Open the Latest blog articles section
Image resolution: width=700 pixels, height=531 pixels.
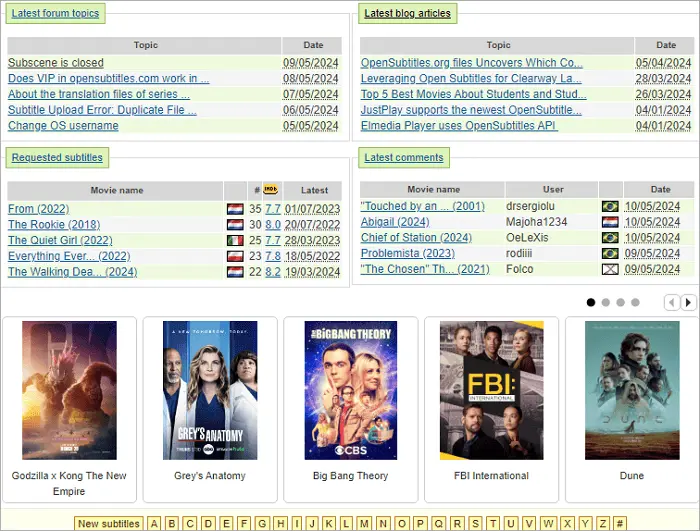tap(408, 14)
